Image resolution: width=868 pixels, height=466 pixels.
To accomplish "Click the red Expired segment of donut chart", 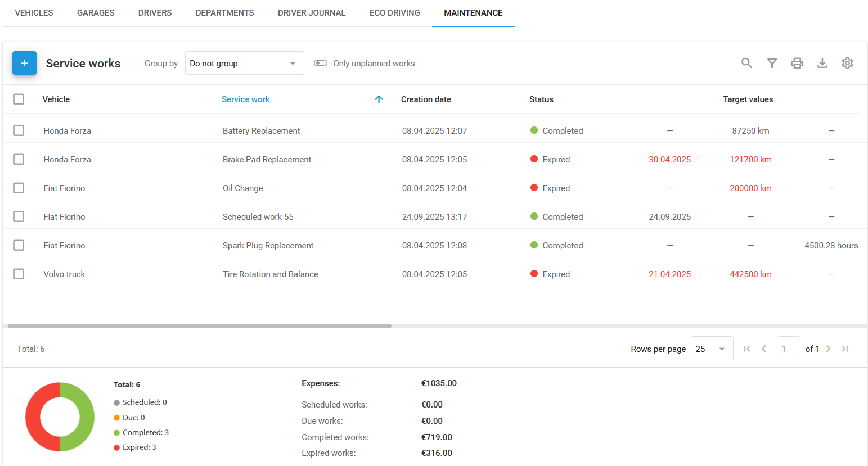I will 33,417.
